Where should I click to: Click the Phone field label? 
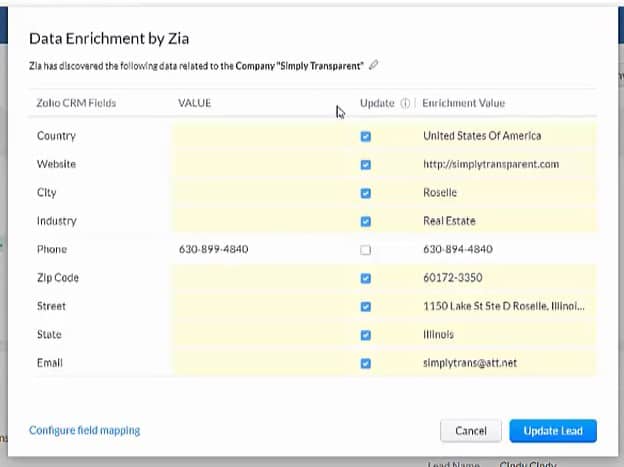point(52,249)
